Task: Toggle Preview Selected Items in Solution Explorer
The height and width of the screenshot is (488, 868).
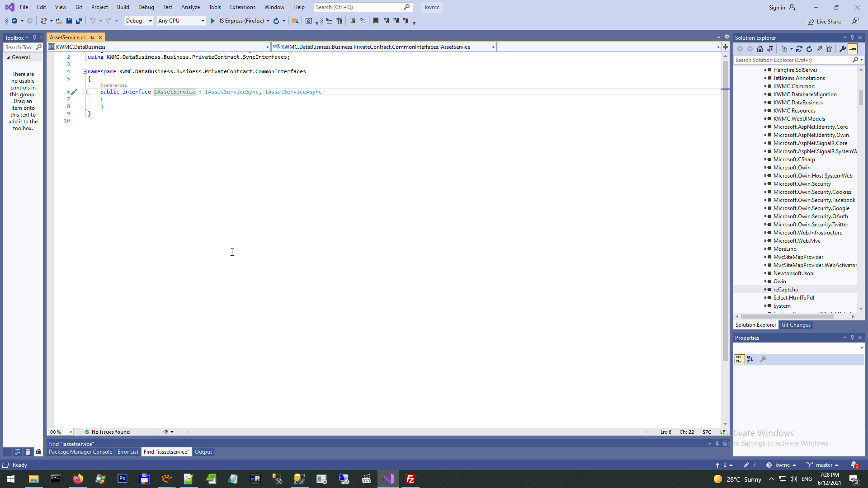Action: pos(853,49)
